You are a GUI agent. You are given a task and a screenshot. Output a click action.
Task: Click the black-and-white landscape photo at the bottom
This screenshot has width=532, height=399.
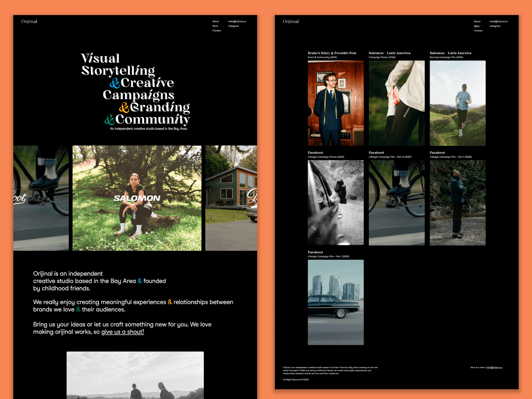coord(135,375)
